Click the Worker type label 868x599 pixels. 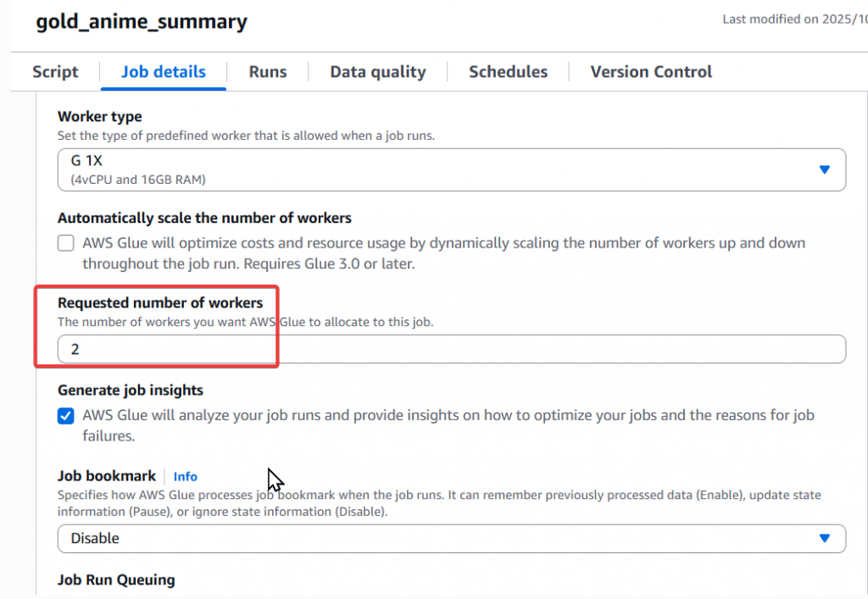pos(100,117)
